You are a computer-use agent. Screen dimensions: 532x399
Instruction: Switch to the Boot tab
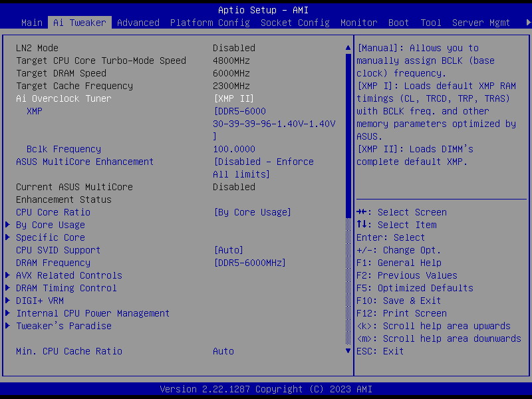pos(398,23)
